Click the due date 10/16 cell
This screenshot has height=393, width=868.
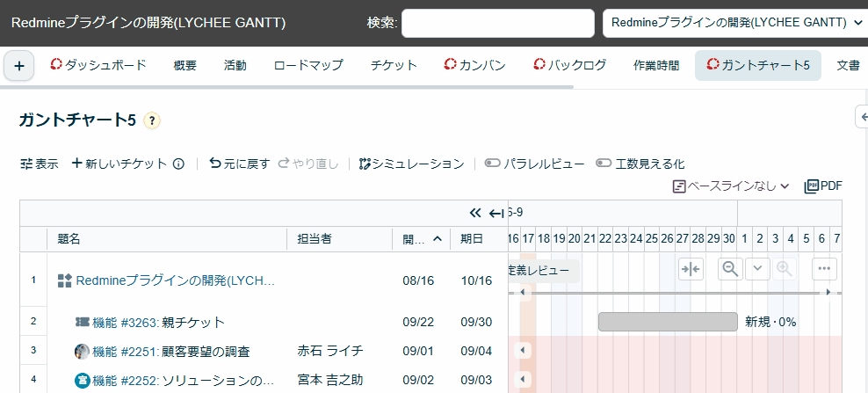pyautogui.click(x=477, y=280)
